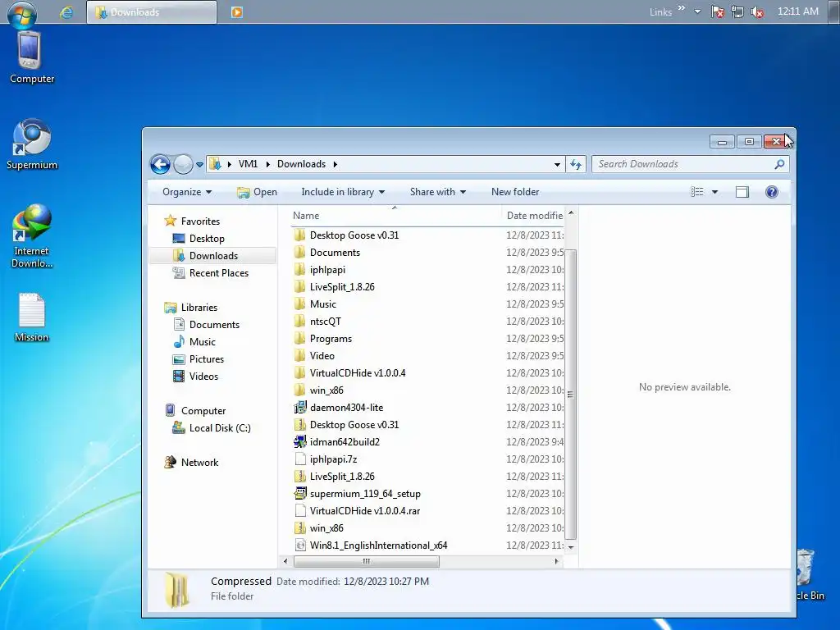Select the Recycle Bin desktop icon
Viewport: 840px width, 630px height.
click(x=810, y=574)
